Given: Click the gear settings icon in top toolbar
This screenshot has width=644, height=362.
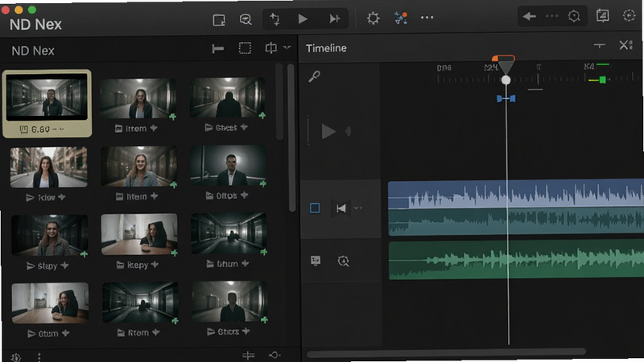Looking at the screenshot, I should point(373,19).
